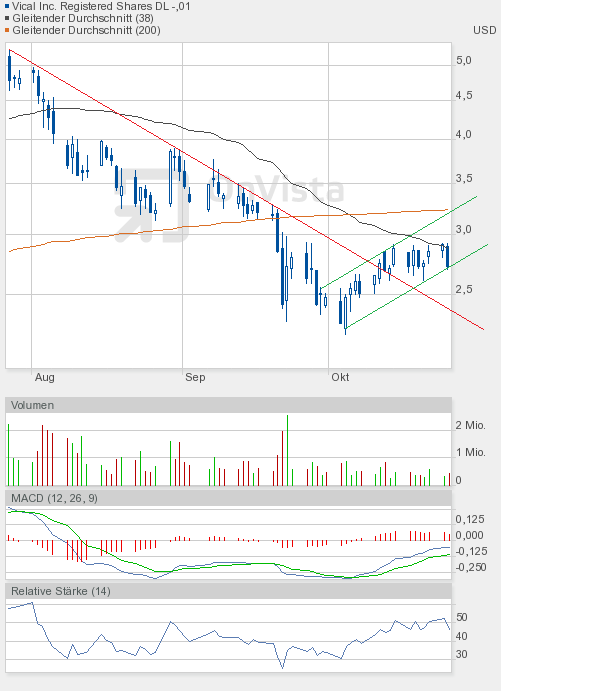Click the 4,0 price axis label

[464, 134]
